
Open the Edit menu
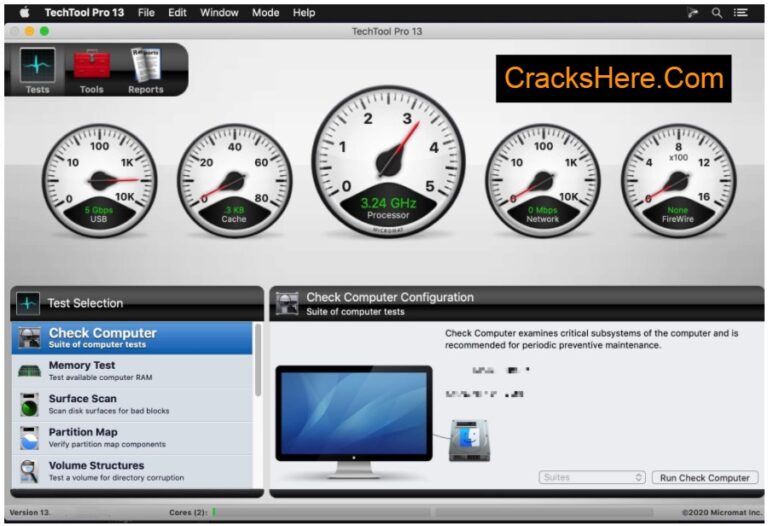(177, 13)
